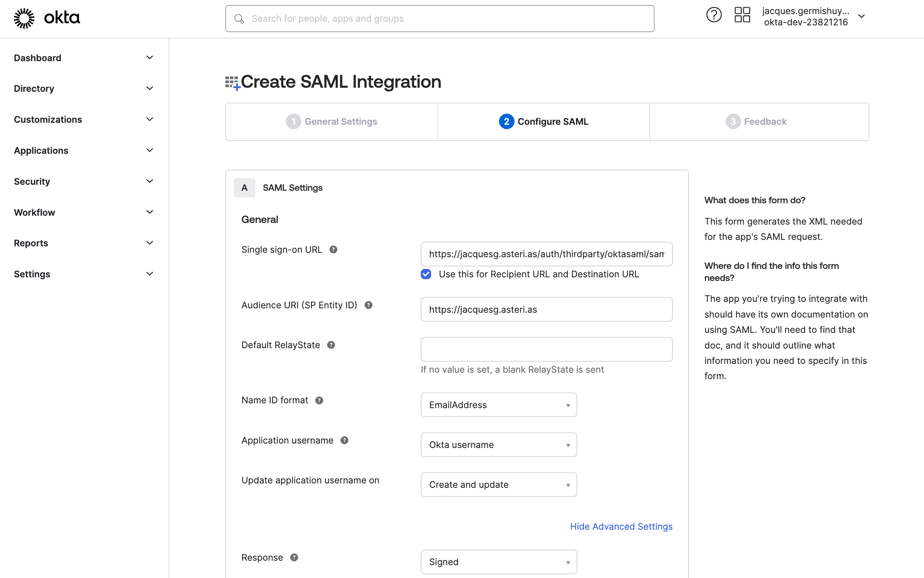Select the Feedback step tab

[x=756, y=122]
